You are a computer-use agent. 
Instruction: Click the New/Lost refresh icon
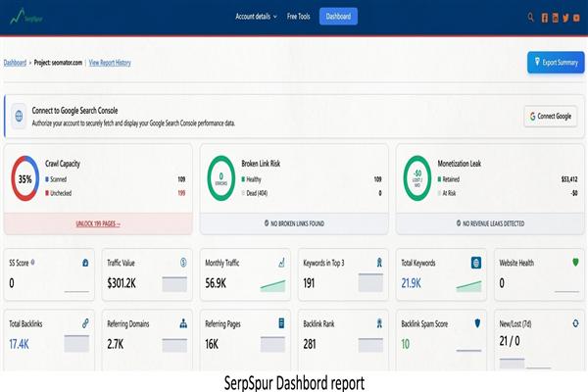(575, 323)
